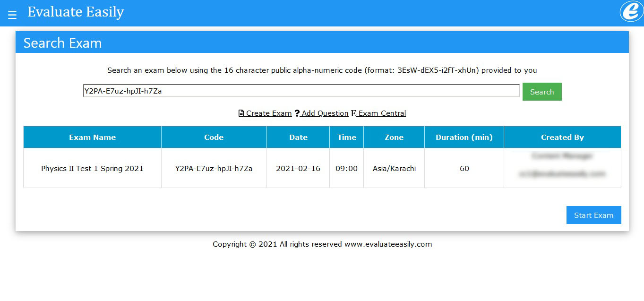Click the Evaluate Easily title text
Image resolution: width=644 pixels, height=301 pixels.
76,12
